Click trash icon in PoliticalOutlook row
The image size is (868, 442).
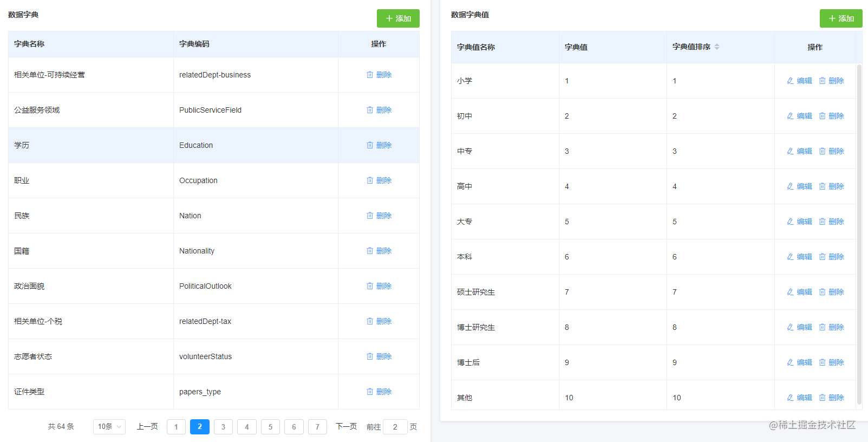(370, 286)
